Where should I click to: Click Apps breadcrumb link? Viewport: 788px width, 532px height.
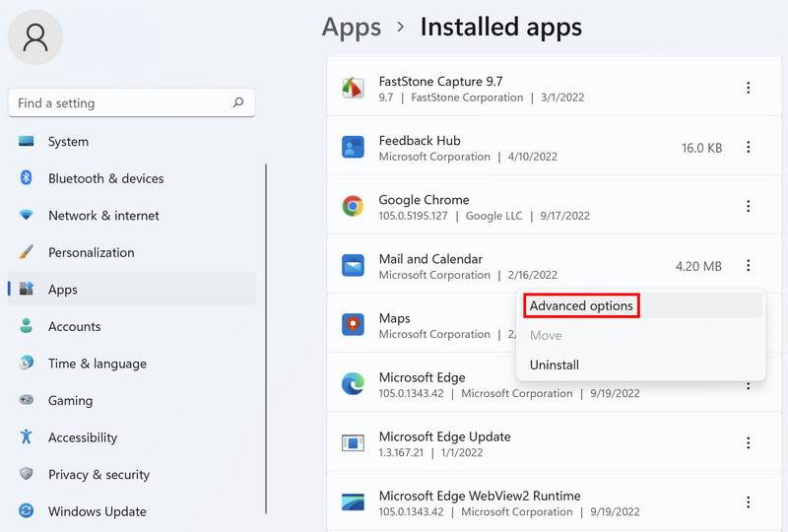point(352,28)
